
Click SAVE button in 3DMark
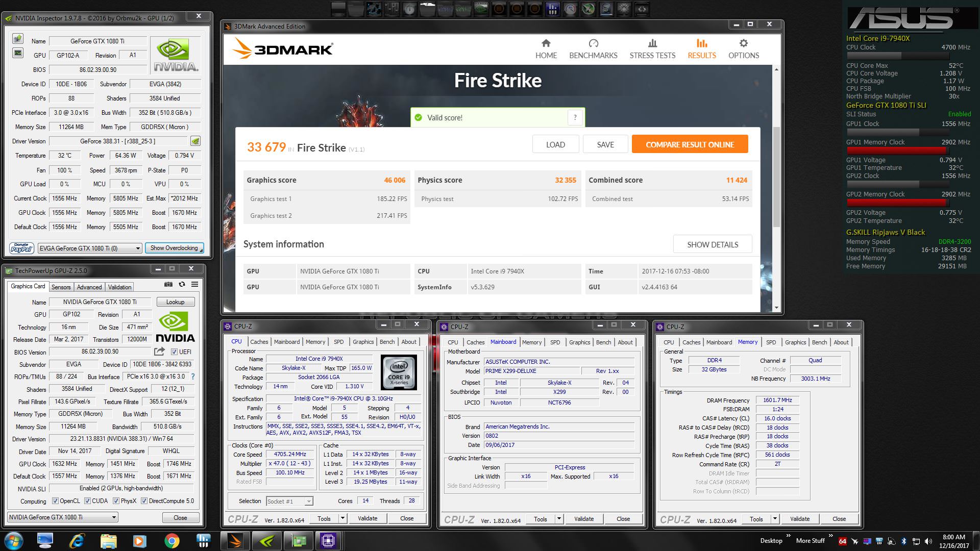605,144
